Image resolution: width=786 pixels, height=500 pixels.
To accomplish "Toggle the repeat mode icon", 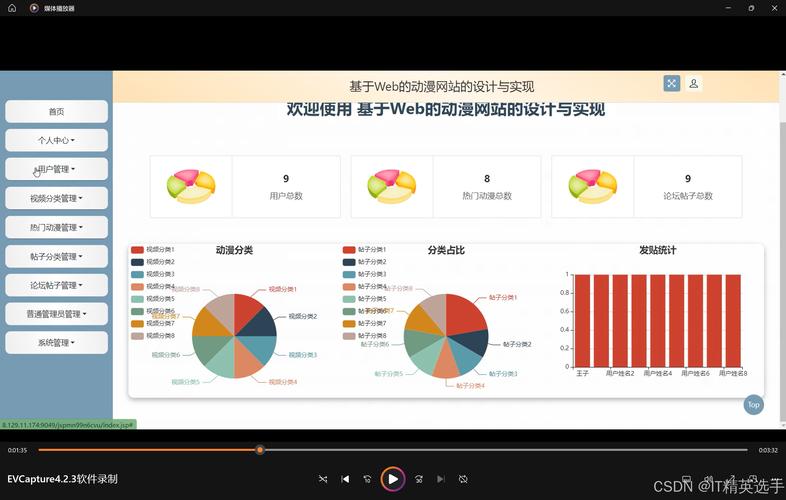I will pos(463,479).
